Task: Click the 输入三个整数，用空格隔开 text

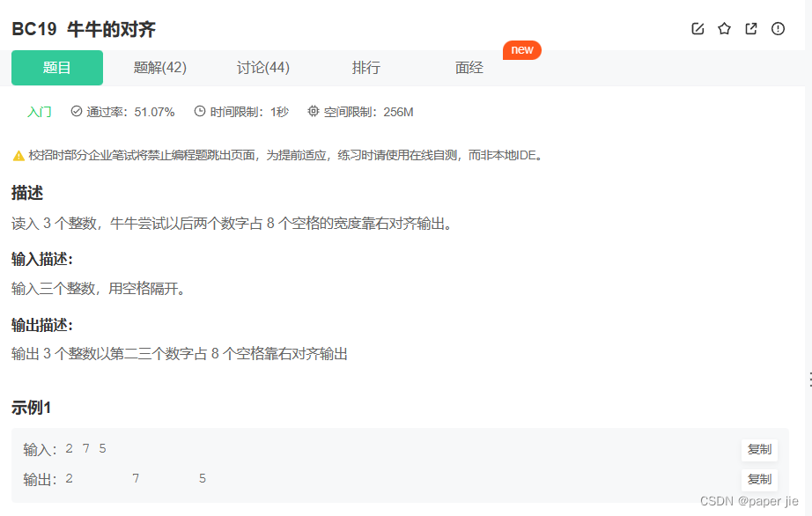Action: pos(98,289)
